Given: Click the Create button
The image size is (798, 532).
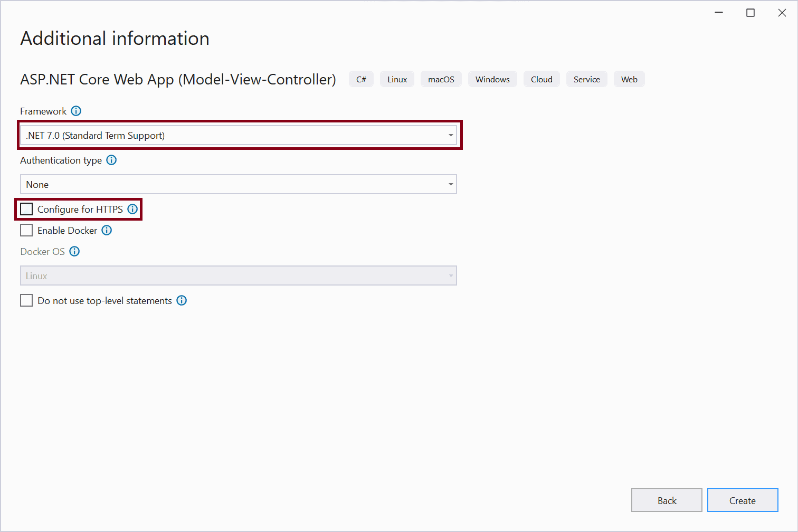Looking at the screenshot, I should pos(743,500).
